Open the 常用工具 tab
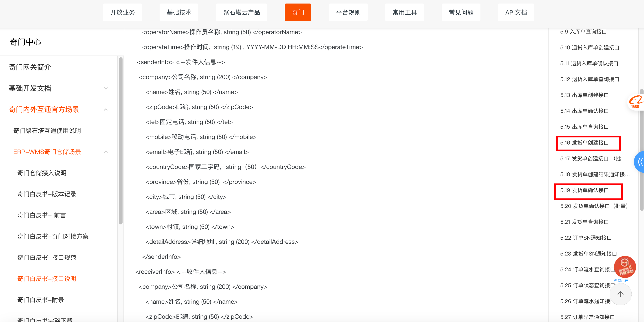The image size is (644, 322). click(x=404, y=13)
